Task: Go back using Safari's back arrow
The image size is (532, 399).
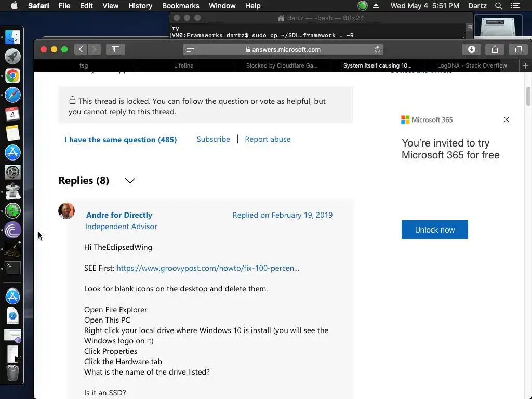Action: click(81, 49)
